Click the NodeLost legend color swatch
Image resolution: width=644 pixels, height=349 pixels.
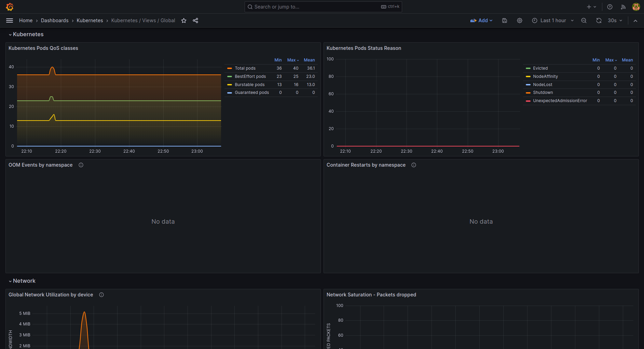(528, 85)
